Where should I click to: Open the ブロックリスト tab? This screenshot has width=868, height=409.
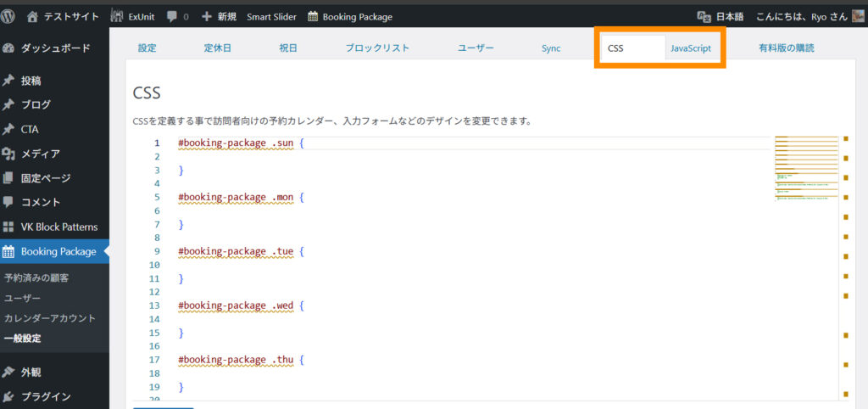[377, 48]
